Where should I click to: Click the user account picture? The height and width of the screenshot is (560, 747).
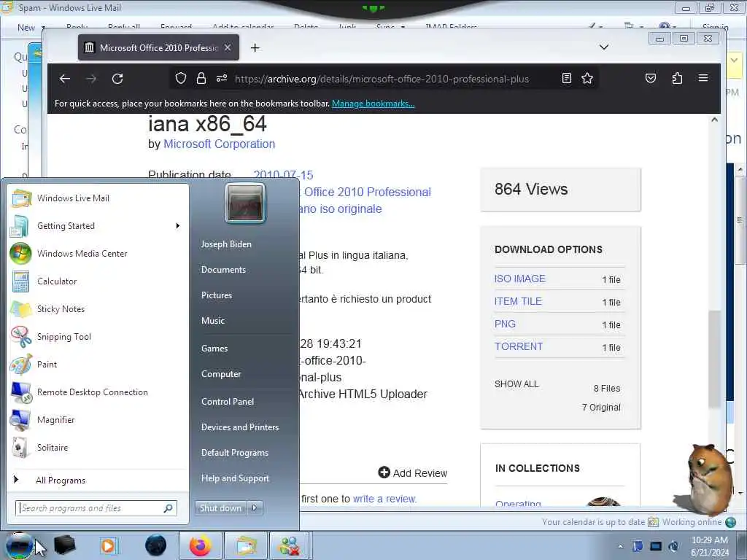pyautogui.click(x=245, y=203)
